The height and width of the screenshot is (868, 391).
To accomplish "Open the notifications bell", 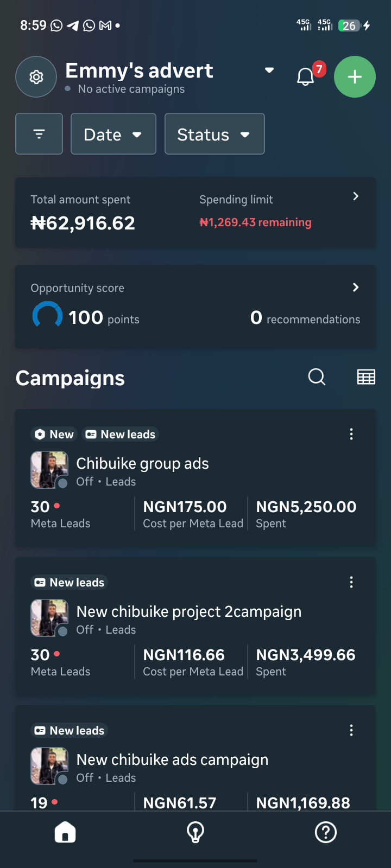I will tap(306, 76).
